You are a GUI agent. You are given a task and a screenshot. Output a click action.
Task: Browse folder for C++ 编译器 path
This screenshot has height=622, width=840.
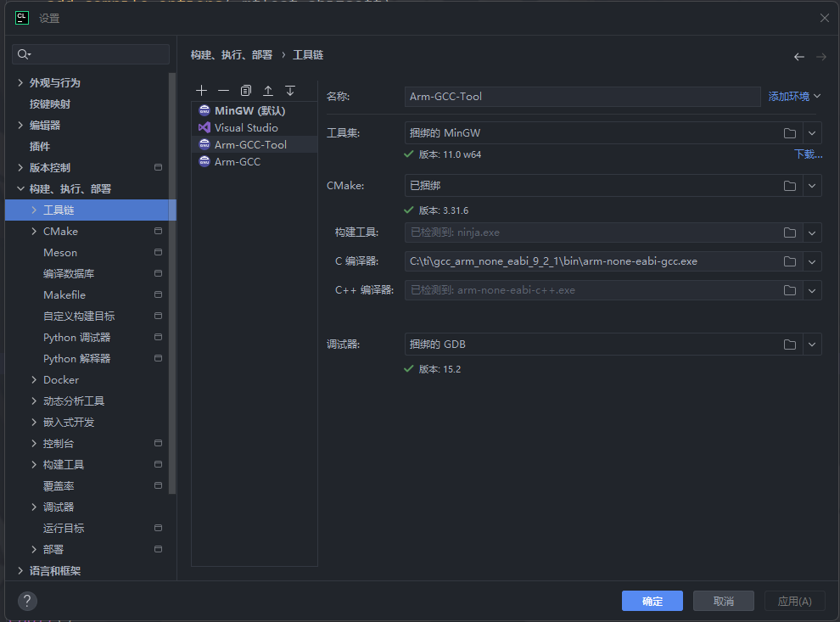pyautogui.click(x=790, y=290)
